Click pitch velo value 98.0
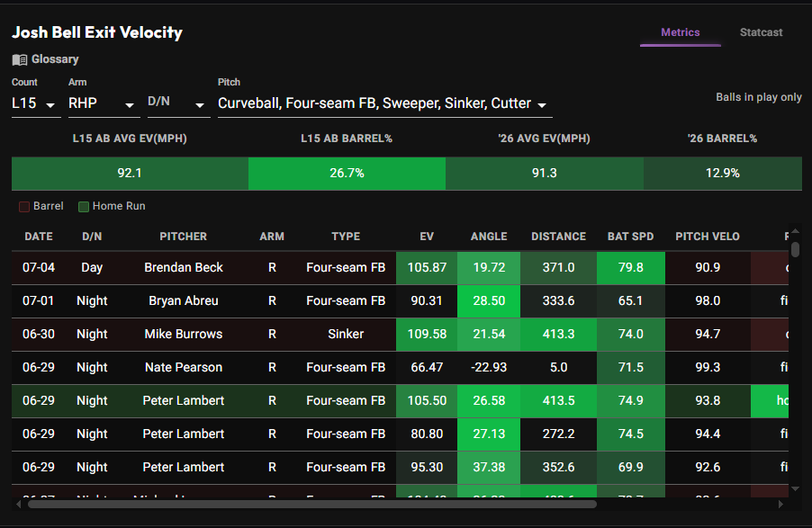Image resolution: width=812 pixels, height=528 pixels. click(708, 300)
